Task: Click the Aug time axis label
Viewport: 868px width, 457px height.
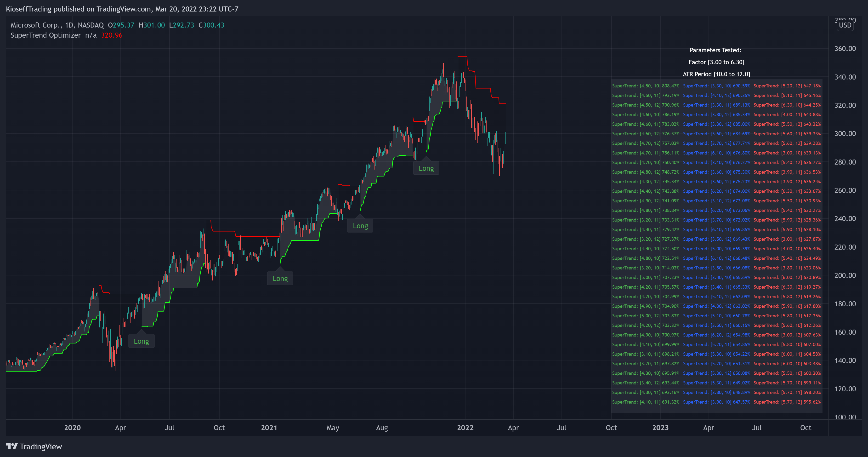Action: pos(382,428)
